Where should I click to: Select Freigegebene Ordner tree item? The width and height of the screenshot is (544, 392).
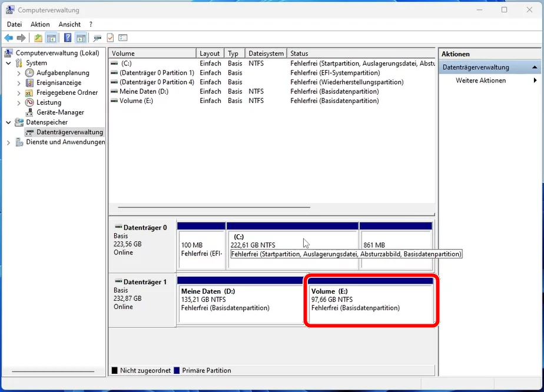67,92
